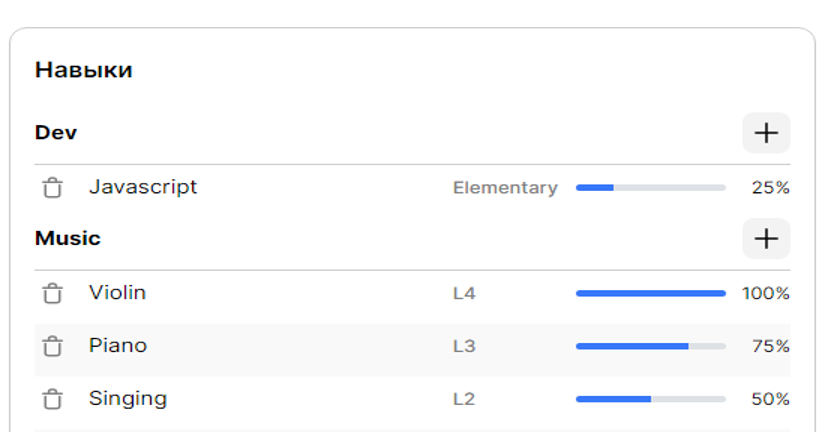This screenshot has height=432, width=838.
Task: Add a new skill to Dev section
Action: (x=766, y=133)
